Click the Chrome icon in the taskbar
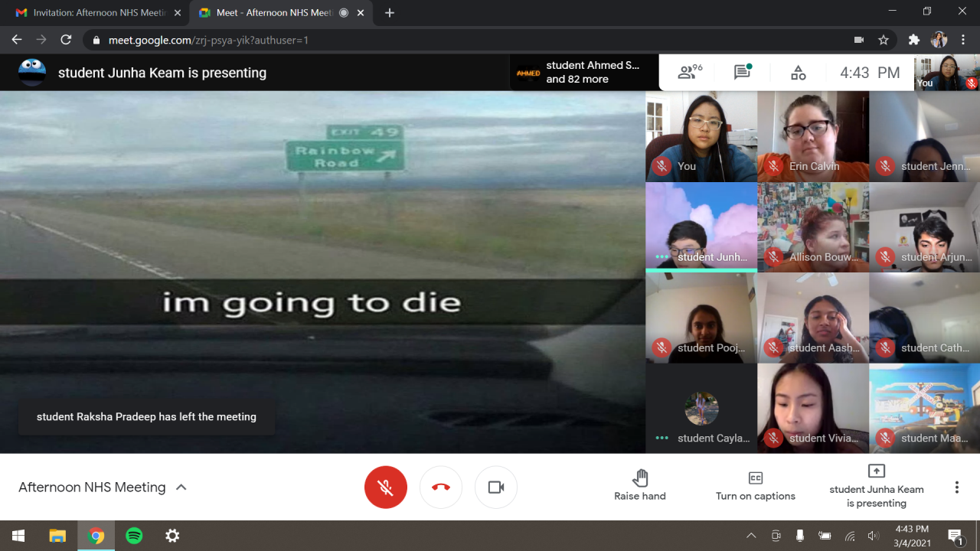The height and width of the screenshot is (551, 980). 96,536
